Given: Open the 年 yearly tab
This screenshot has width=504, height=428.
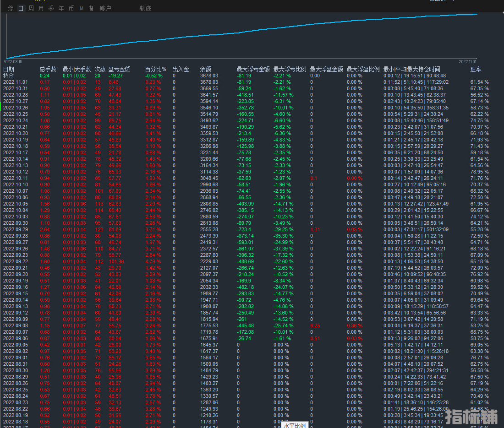Looking at the screenshot, I should point(61,8).
